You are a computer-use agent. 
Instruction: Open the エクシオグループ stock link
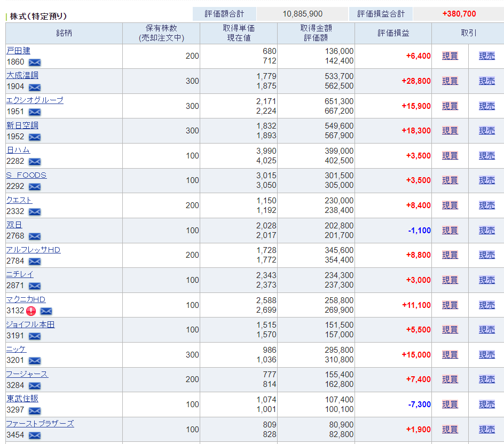[35, 100]
